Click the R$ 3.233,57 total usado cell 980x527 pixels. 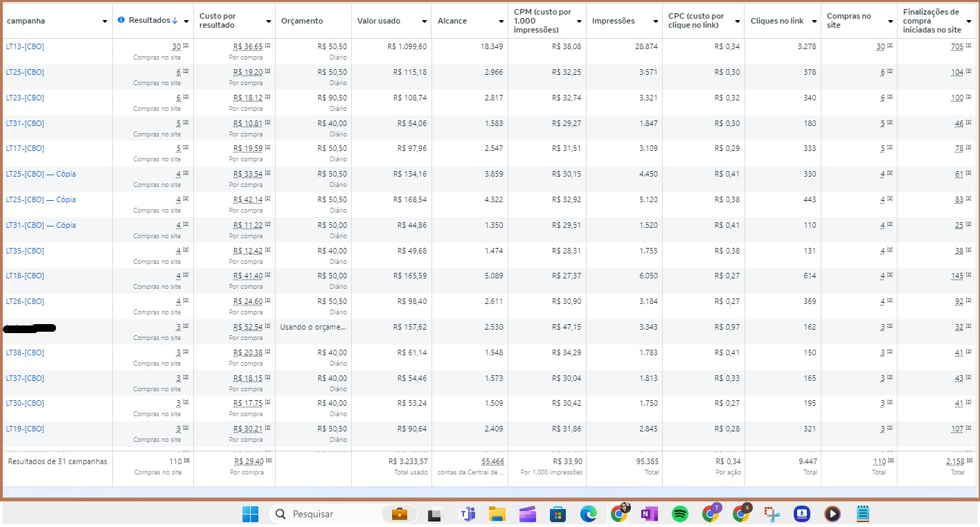[408, 461]
